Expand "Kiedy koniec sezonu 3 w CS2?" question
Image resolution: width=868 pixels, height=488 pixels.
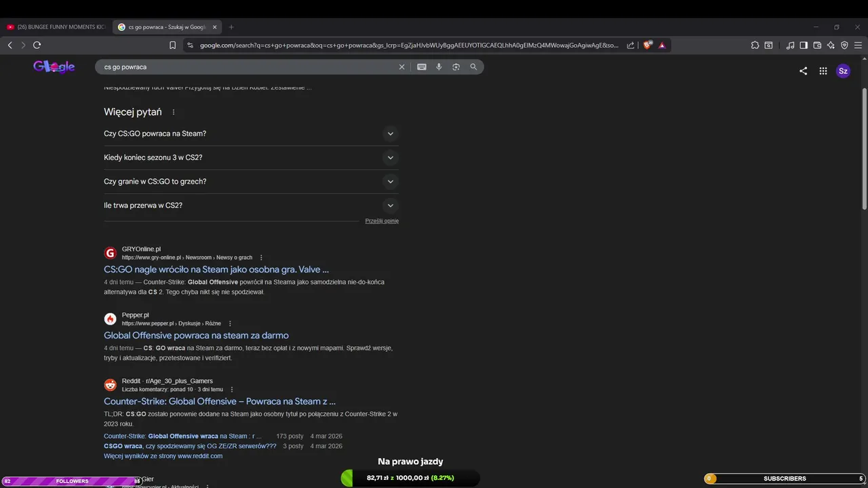point(251,158)
